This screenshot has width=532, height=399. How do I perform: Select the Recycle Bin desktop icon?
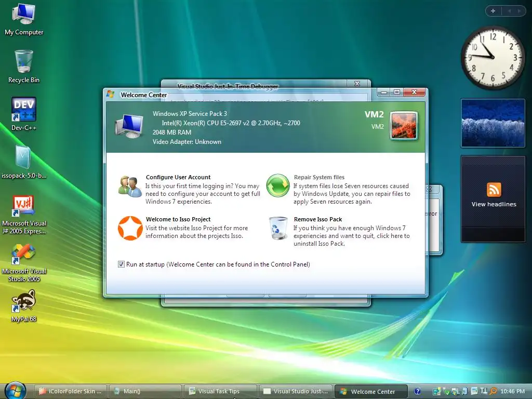pyautogui.click(x=24, y=67)
